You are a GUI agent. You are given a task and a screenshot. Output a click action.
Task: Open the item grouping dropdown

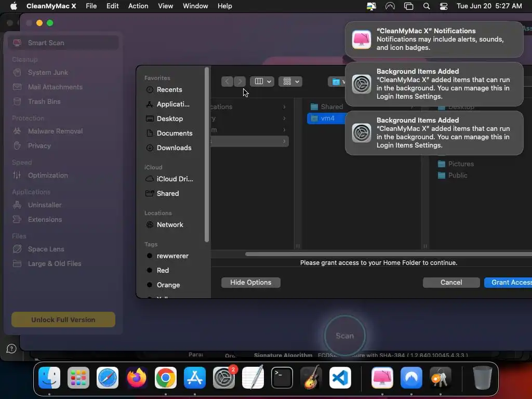point(290,82)
